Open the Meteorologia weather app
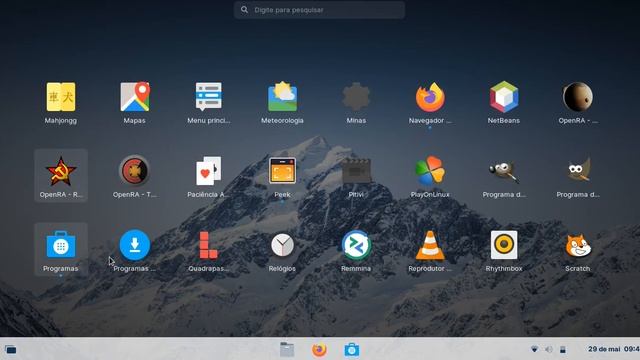Screen dimensions: 640x360 [282, 97]
